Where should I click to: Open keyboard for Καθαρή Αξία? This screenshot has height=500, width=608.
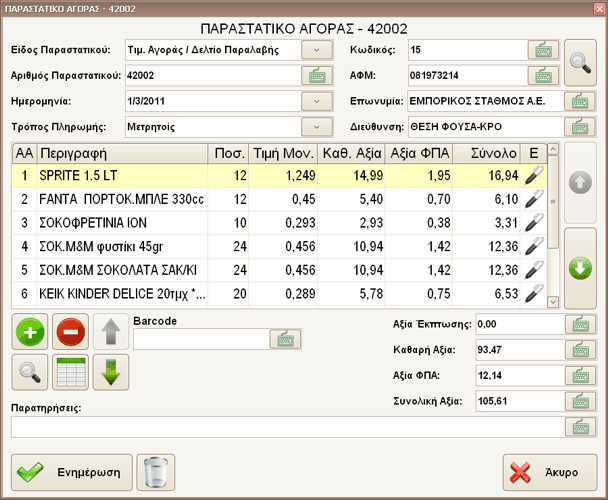click(x=580, y=350)
